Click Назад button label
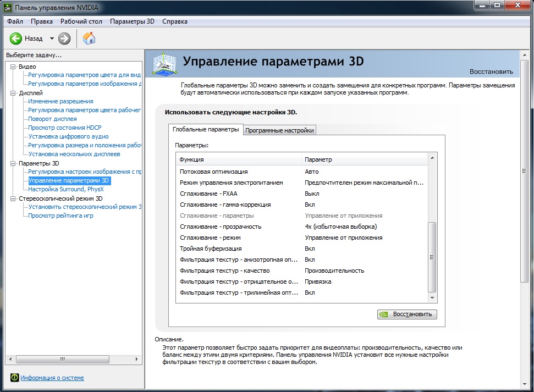Viewport: 534px width, 392px height. (x=34, y=38)
